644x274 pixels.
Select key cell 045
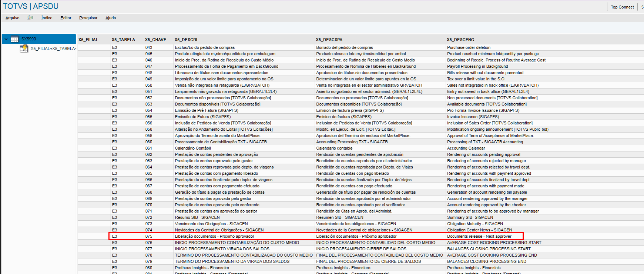point(159,54)
